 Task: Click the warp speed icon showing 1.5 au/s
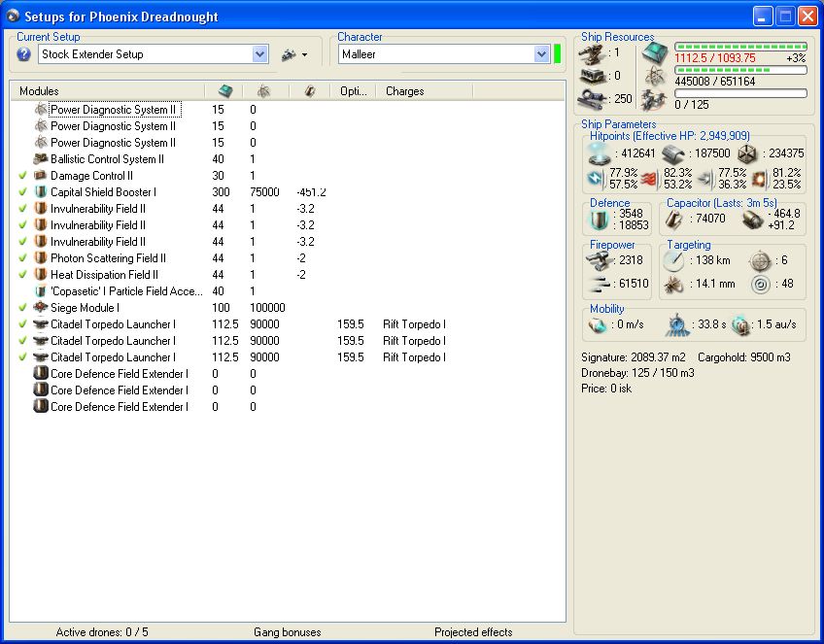pyautogui.click(x=740, y=325)
